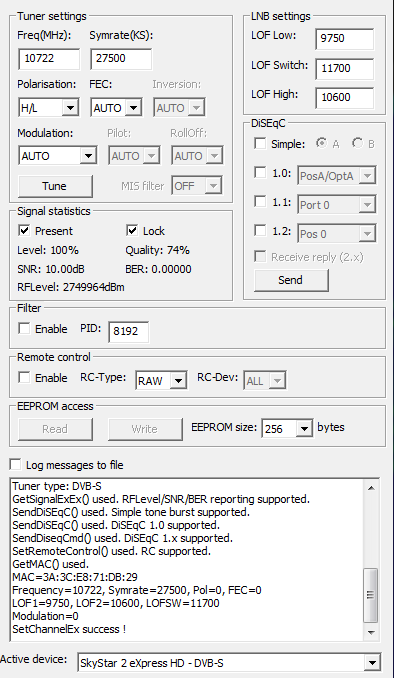Click the 'SNR: 10.00dB' statistic
The image size is (394, 678).
[x=51, y=269]
